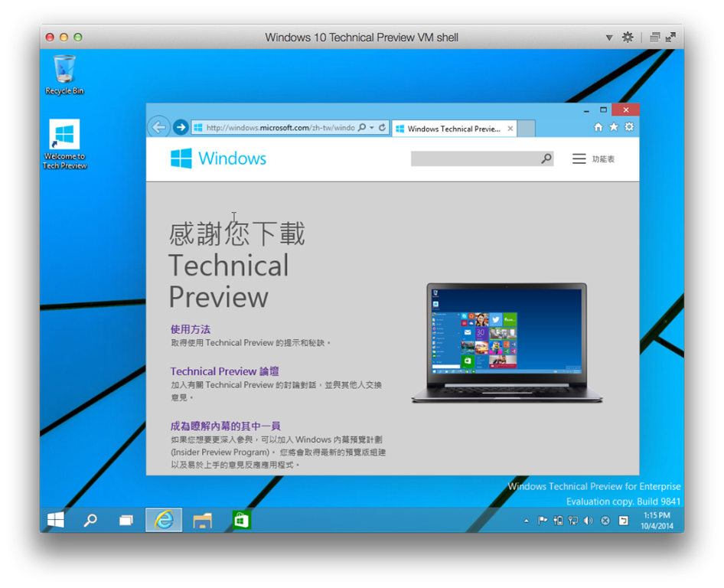Click the network tray icon
Image resolution: width=724 pixels, height=588 pixels.
[x=573, y=521]
